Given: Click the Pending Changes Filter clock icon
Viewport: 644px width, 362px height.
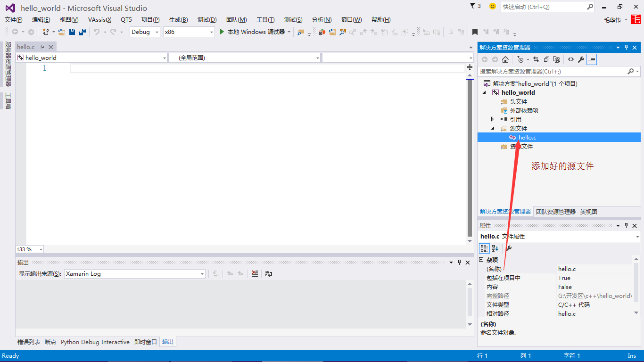Looking at the screenshot, I should 520,59.
